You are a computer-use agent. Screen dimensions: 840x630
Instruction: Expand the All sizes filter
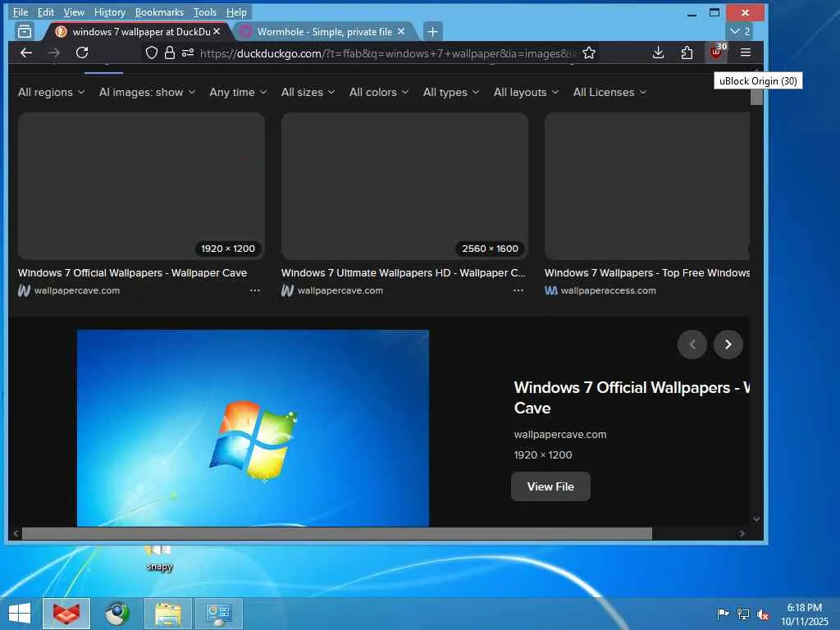point(308,92)
